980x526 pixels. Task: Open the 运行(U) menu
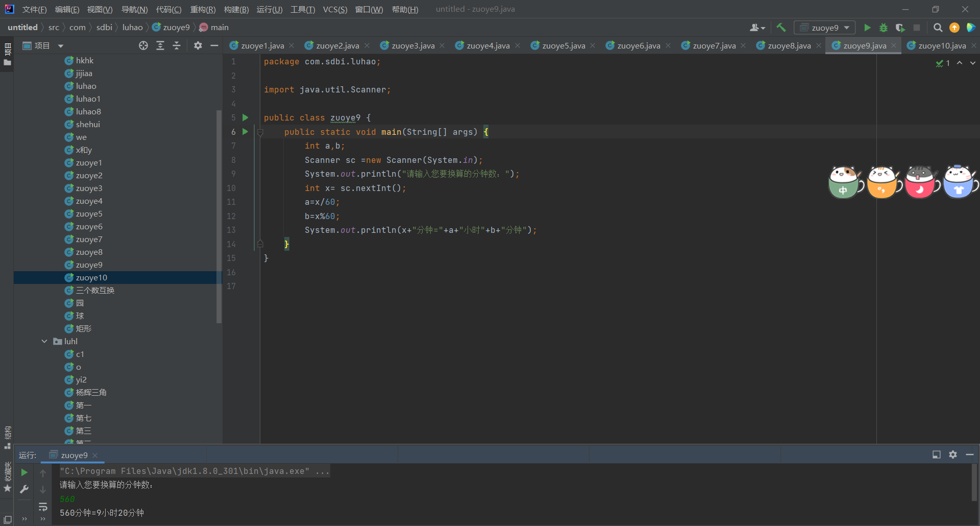[269, 9]
